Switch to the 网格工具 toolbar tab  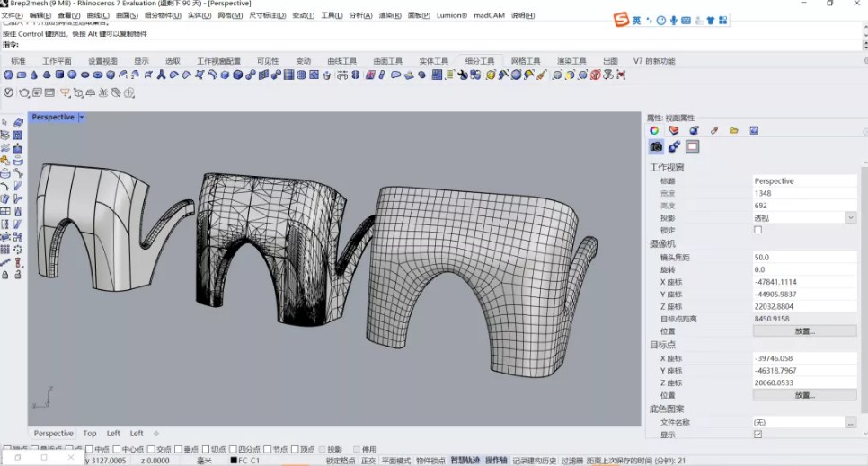(526, 61)
